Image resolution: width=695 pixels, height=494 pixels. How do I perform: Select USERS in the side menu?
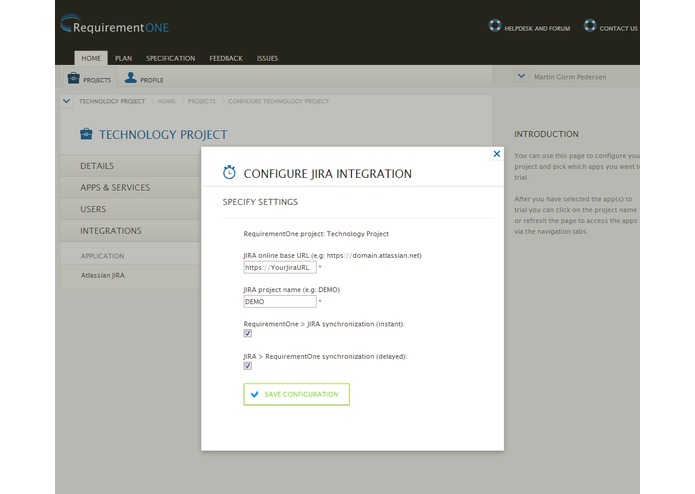click(x=130, y=209)
